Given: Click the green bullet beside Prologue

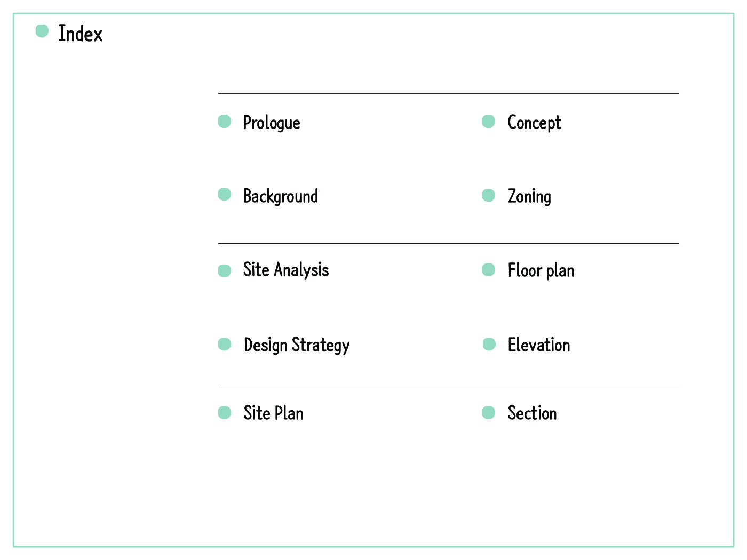Looking at the screenshot, I should point(225,122).
